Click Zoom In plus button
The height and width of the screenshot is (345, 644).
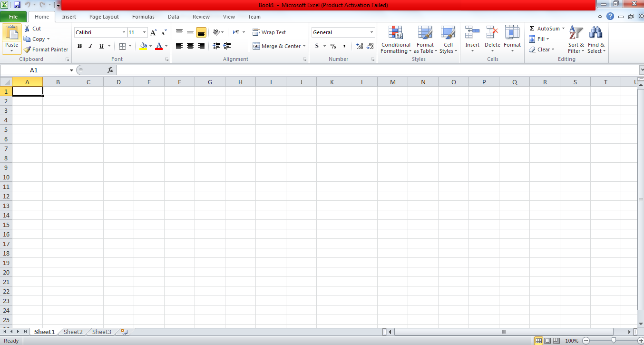[x=640, y=341]
